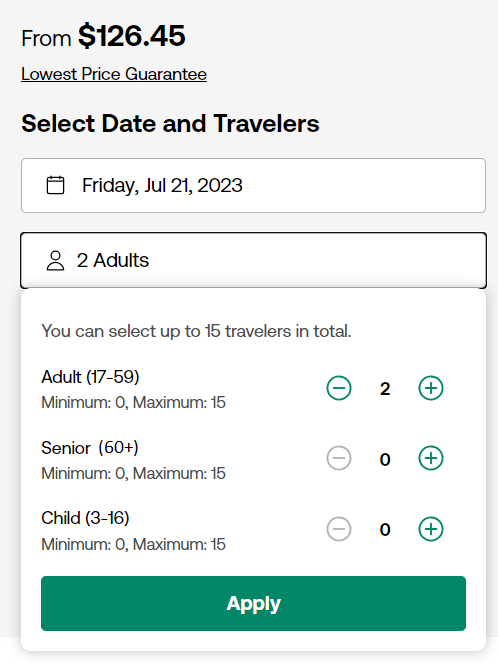The image size is (498, 663).
Task: Apply the traveler selection
Action: coord(253,603)
